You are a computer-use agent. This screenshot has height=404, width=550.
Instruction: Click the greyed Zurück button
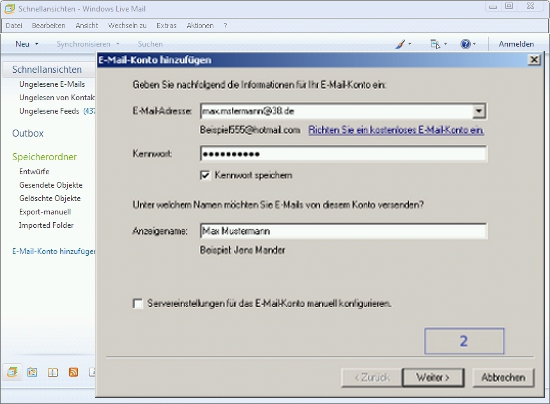click(x=372, y=378)
